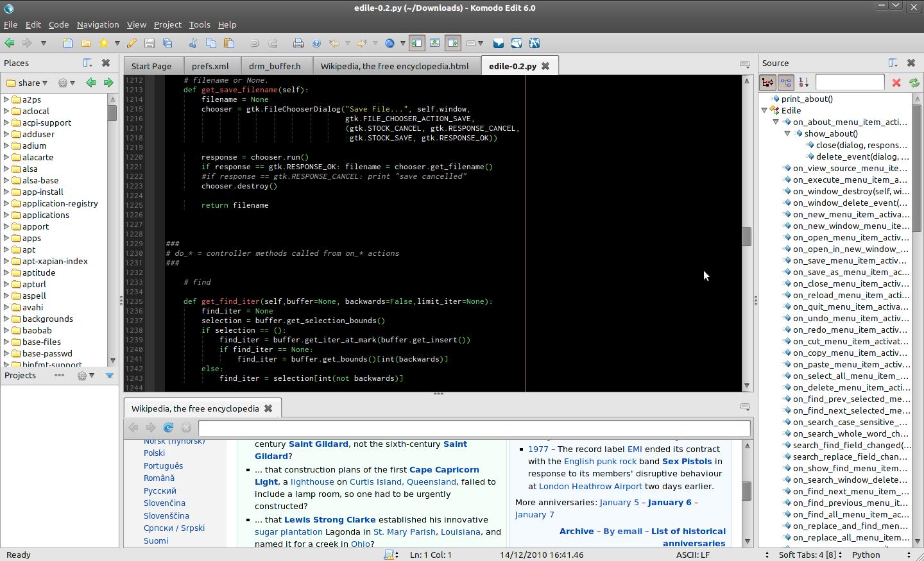The width and height of the screenshot is (924, 561).
Task: Toggle the bottom pane visibility button
Action: tap(434, 43)
